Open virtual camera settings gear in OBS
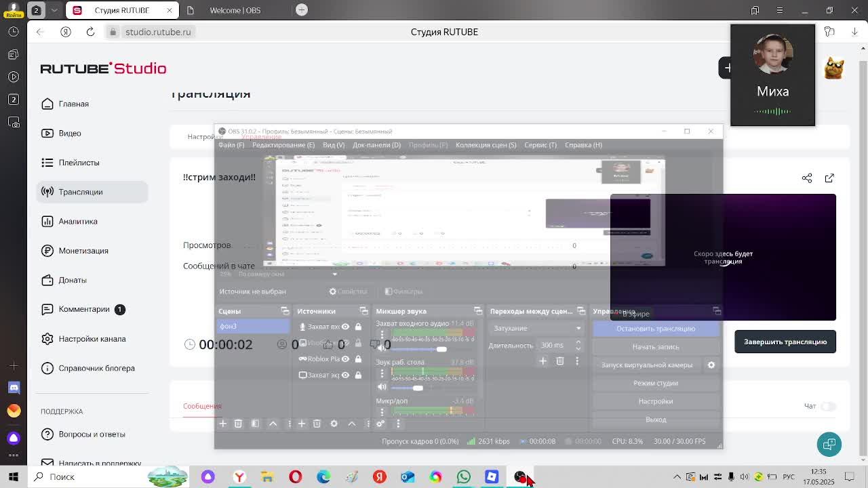 point(711,365)
